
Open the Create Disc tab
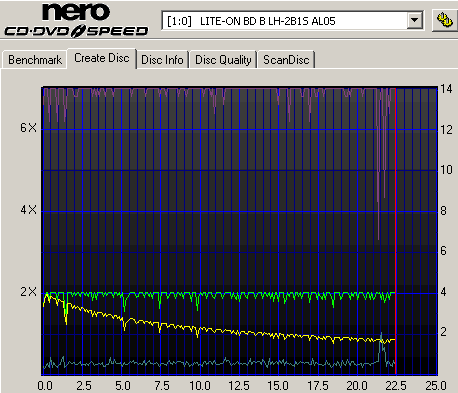(x=102, y=58)
